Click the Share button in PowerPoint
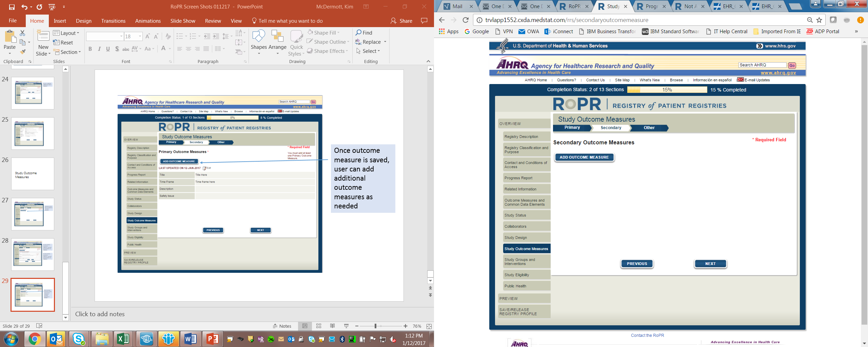The width and height of the screenshot is (868, 347). click(x=401, y=21)
